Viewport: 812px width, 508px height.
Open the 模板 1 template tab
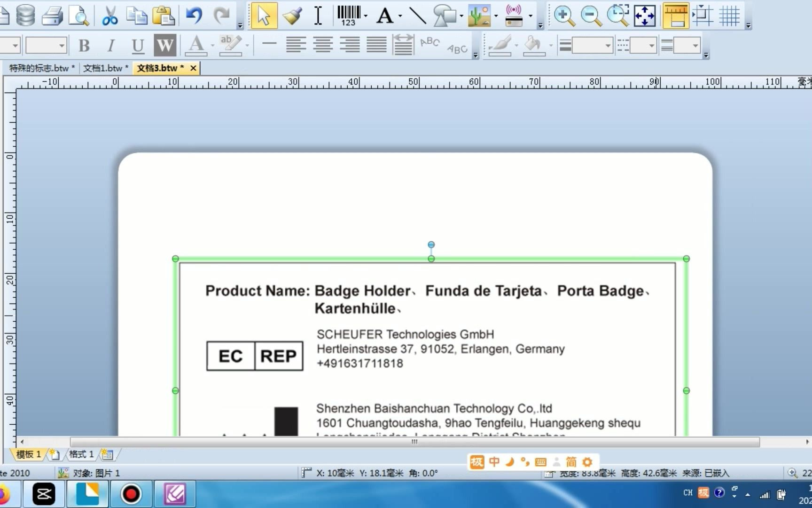28,454
